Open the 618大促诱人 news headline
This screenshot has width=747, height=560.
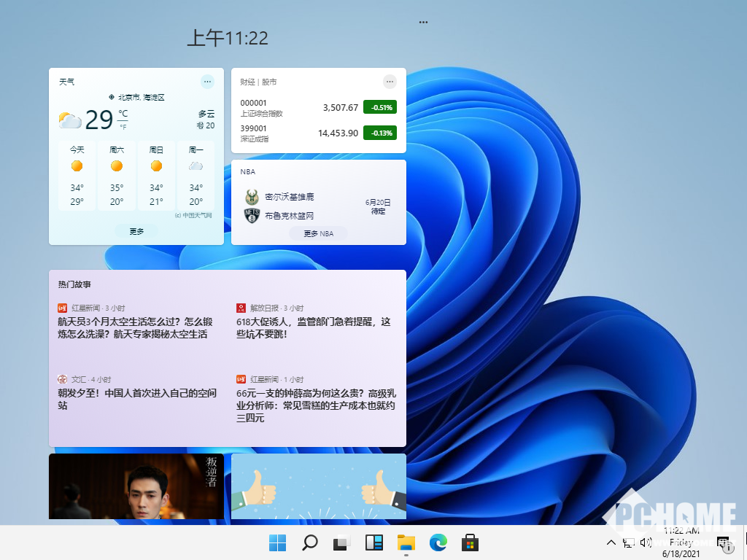pyautogui.click(x=314, y=327)
